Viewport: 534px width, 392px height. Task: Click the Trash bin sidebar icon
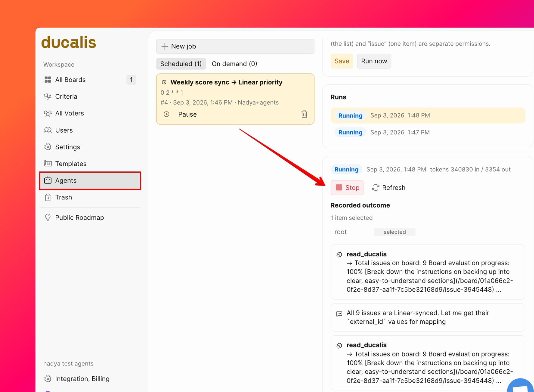(48, 197)
